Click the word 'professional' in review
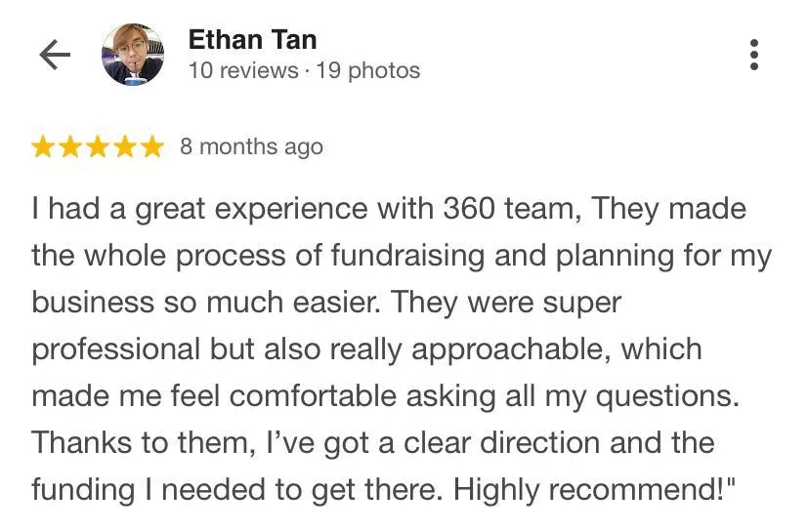The height and width of the screenshot is (532, 809). click(x=116, y=349)
